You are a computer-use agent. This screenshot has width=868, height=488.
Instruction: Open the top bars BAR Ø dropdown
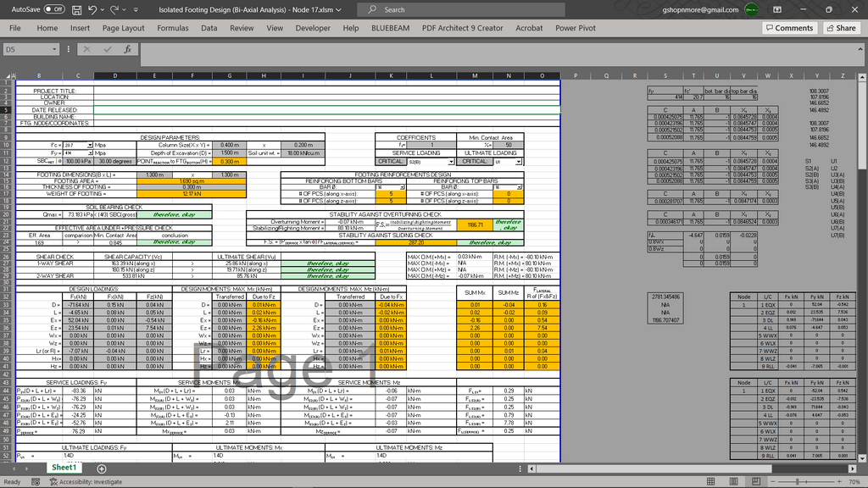(520, 187)
